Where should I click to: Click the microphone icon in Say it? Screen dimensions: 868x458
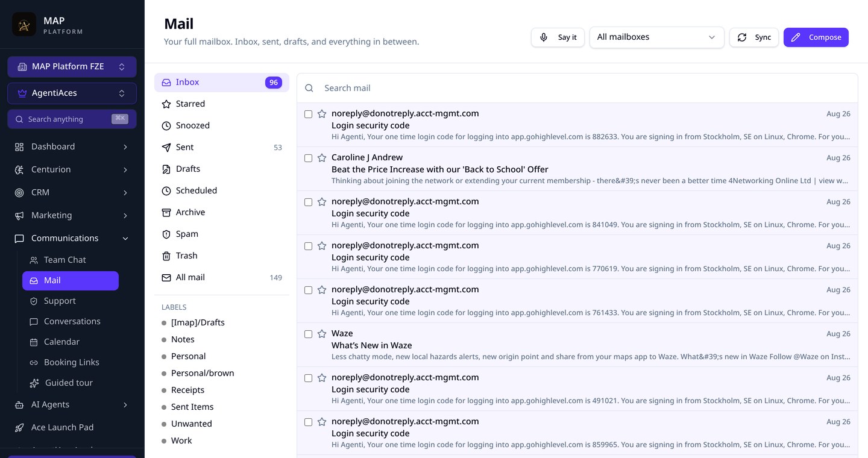coord(544,37)
